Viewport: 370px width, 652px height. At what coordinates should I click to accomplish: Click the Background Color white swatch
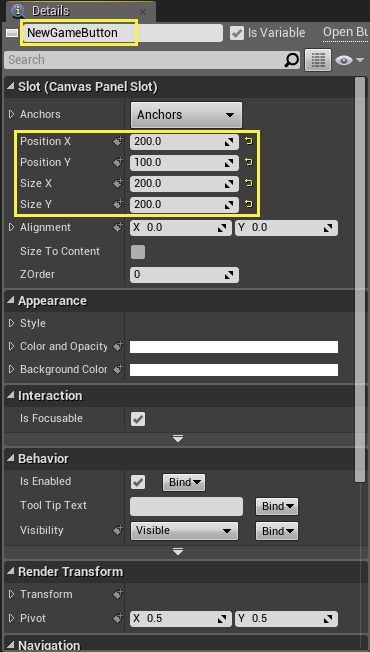(x=234, y=370)
